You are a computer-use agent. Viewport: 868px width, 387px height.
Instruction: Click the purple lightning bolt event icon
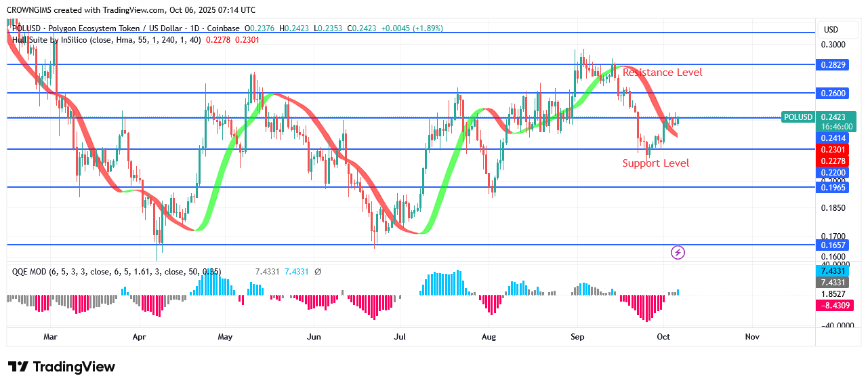pyautogui.click(x=678, y=253)
